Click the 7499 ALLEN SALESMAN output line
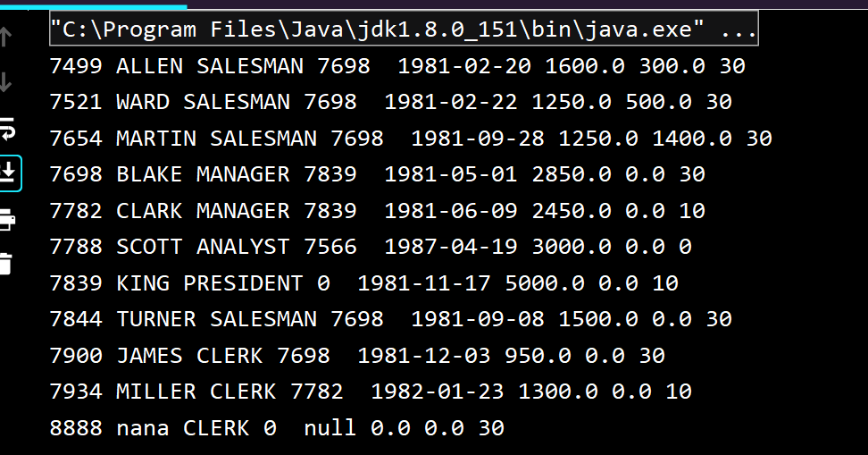Image resolution: width=868 pixels, height=455 pixels. pos(397,66)
